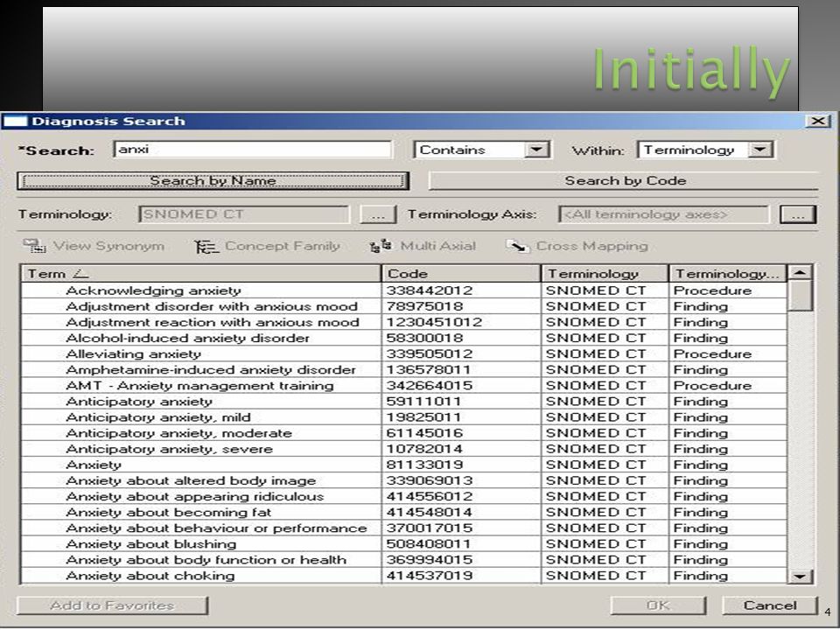The width and height of the screenshot is (840, 630).
Task: Click the Add to Favorites button
Action: 113,605
